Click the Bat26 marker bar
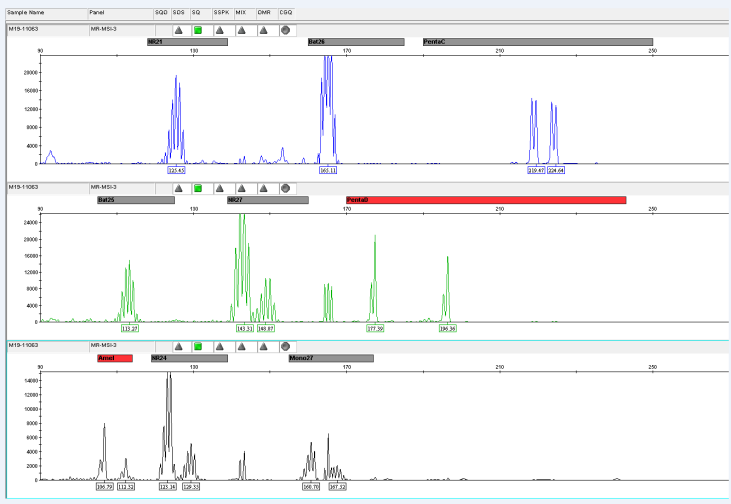Image resolution: width=731 pixels, height=504 pixels. (x=355, y=42)
